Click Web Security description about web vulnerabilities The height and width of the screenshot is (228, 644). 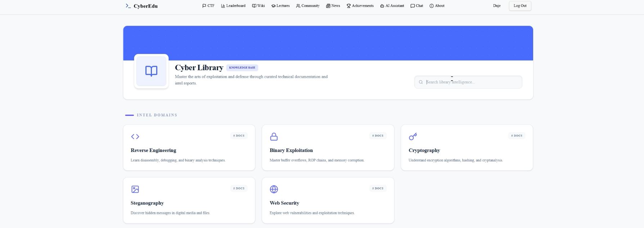312,213
